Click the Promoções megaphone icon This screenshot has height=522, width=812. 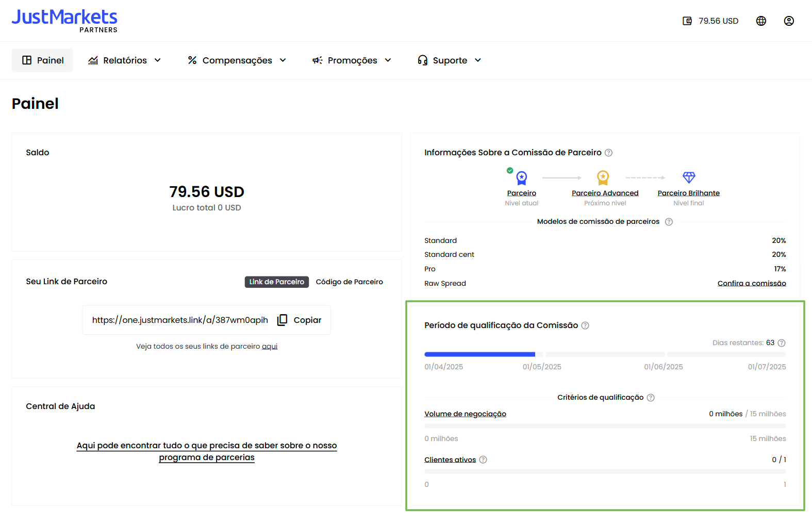(318, 60)
